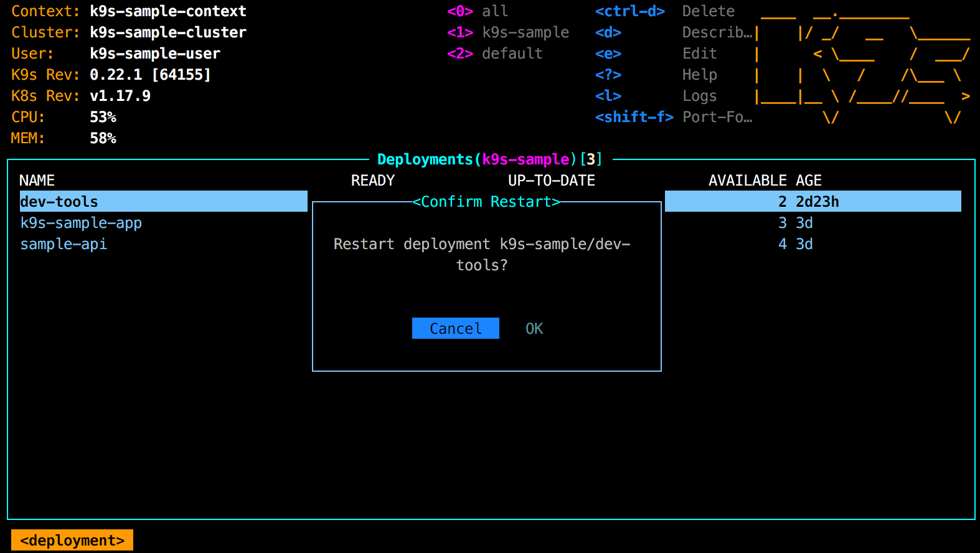Click the <ctrl-d> Delete shortcut hint
This screenshot has height=553, width=980.
pyautogui.click(x=665, y=11)
